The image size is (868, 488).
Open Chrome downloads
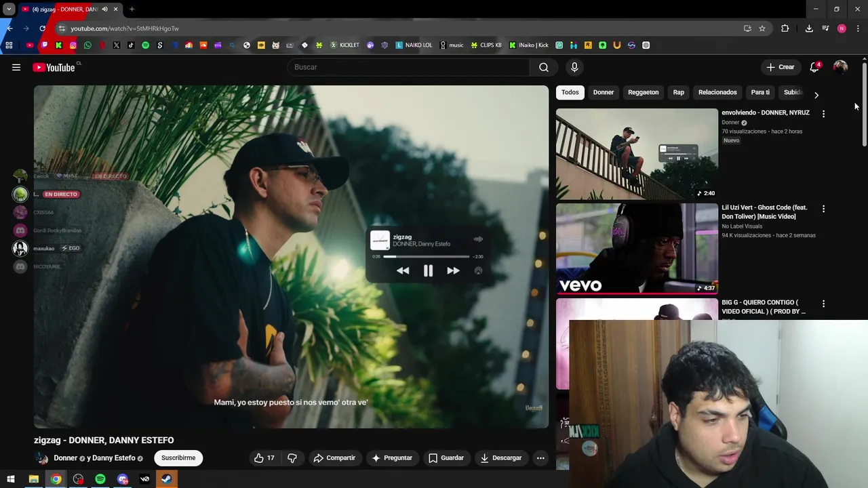[x=809, y=28]
